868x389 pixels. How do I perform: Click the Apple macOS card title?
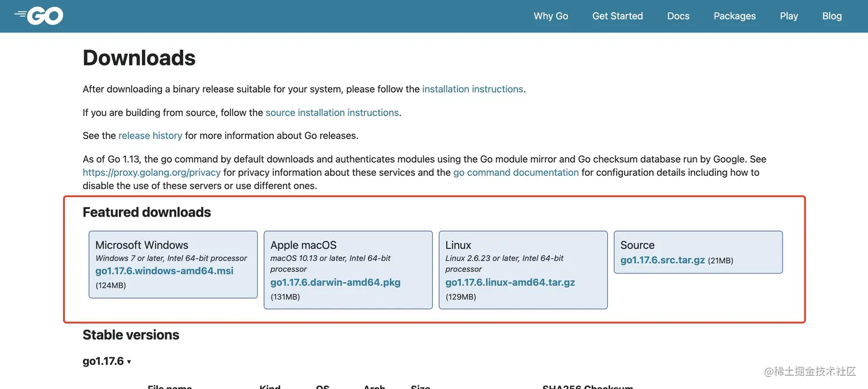[x=303, y=245]
